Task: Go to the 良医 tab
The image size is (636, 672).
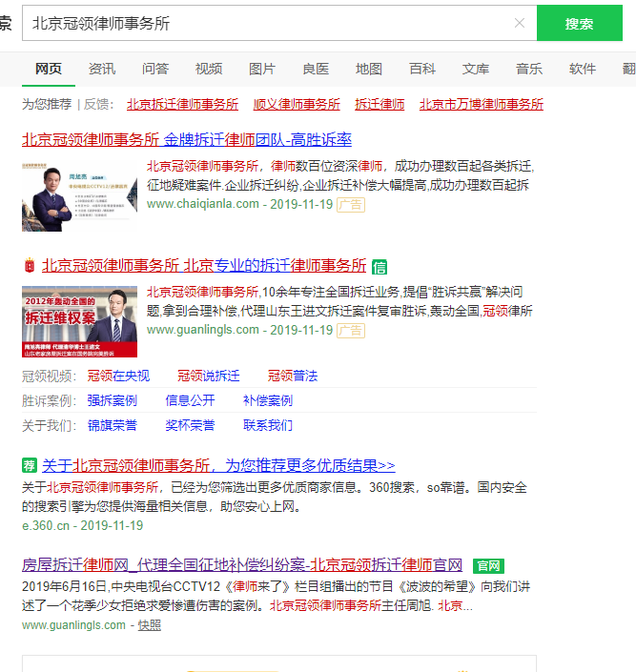Action: (316, 69)
